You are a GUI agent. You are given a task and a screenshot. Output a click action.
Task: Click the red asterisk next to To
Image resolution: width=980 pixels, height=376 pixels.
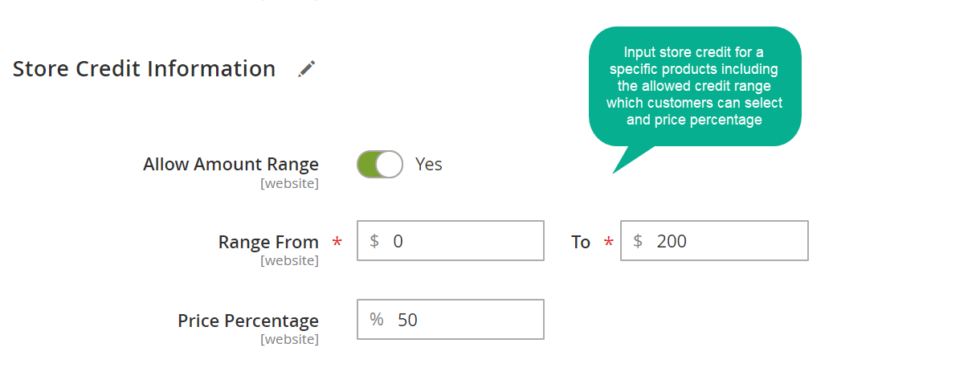tap(609, 242)
